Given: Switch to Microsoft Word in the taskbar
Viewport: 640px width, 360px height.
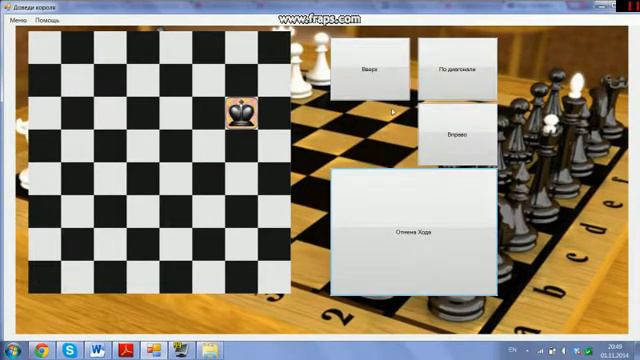Looking at the screenshot, I should click(x=98, y=351).
